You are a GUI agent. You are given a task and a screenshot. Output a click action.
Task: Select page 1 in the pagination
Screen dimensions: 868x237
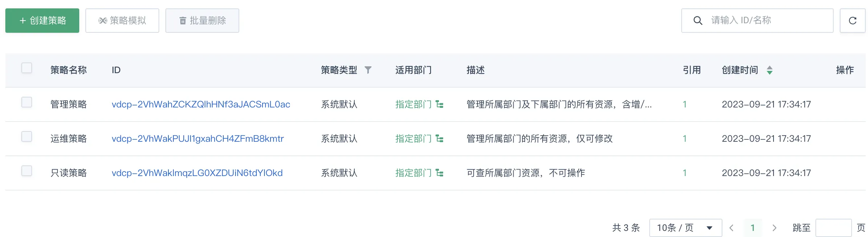click(753, 228)
